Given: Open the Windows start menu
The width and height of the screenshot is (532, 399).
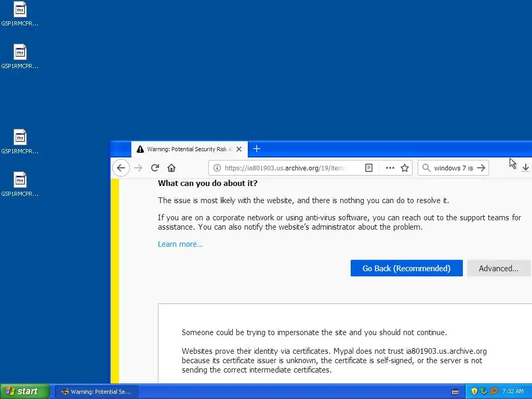Looking at the screenshot, I should pyautogui.click(x=25, y=392).
